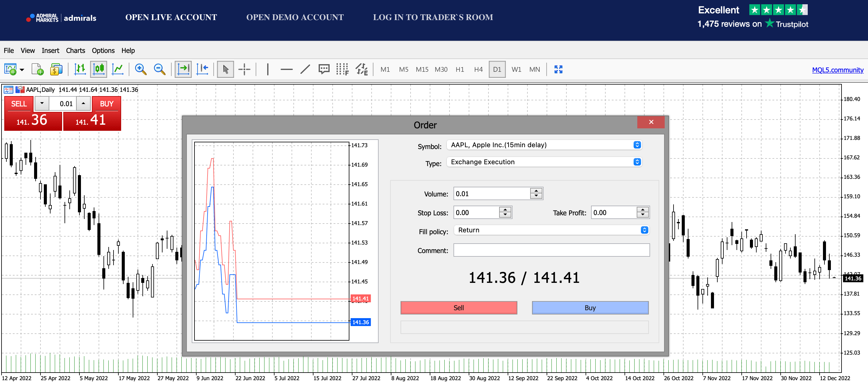Select the crosshair tool
The image size is (868, 382).
(244, 69)
